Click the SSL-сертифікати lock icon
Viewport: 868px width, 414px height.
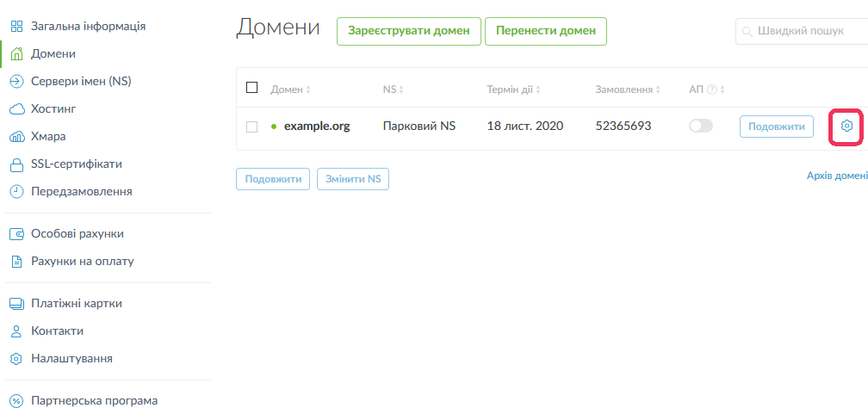click(16, 164)
